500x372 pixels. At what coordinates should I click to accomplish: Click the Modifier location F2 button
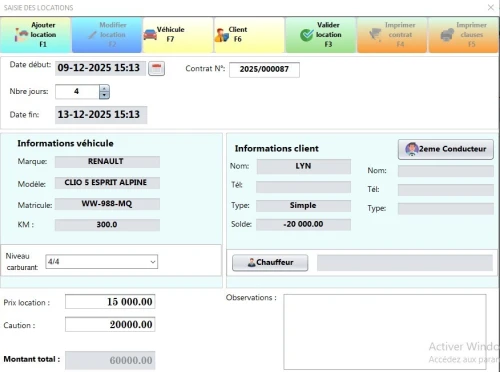tap(107, 35)
